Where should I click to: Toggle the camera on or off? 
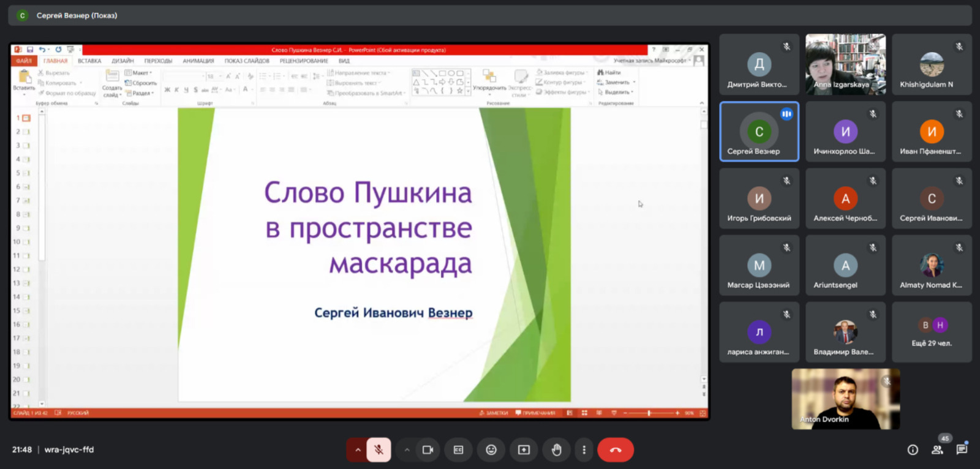coord(428,450)
